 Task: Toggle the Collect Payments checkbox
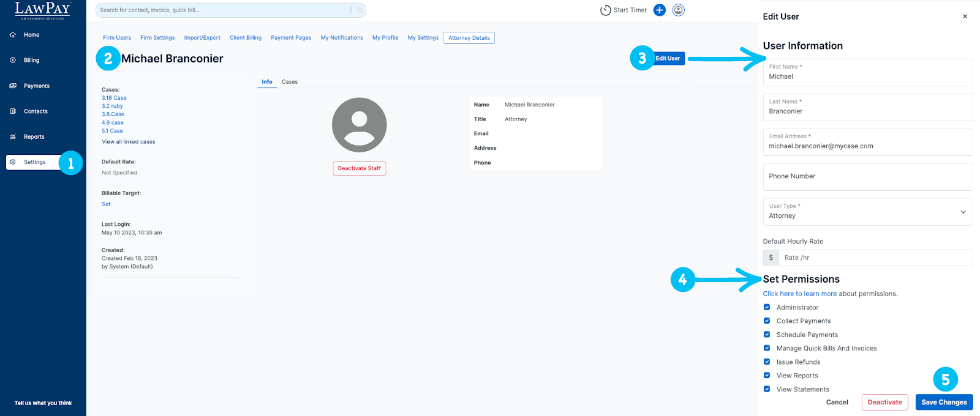767,321
